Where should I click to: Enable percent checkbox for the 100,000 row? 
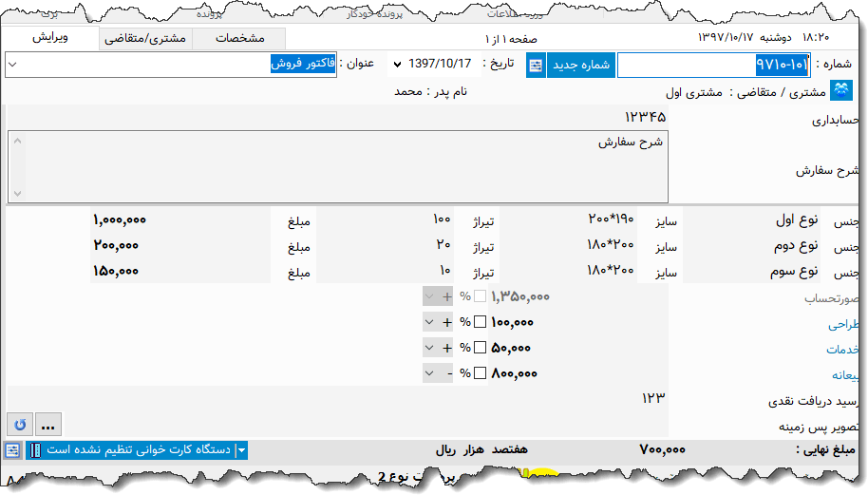tap(480, 322)
